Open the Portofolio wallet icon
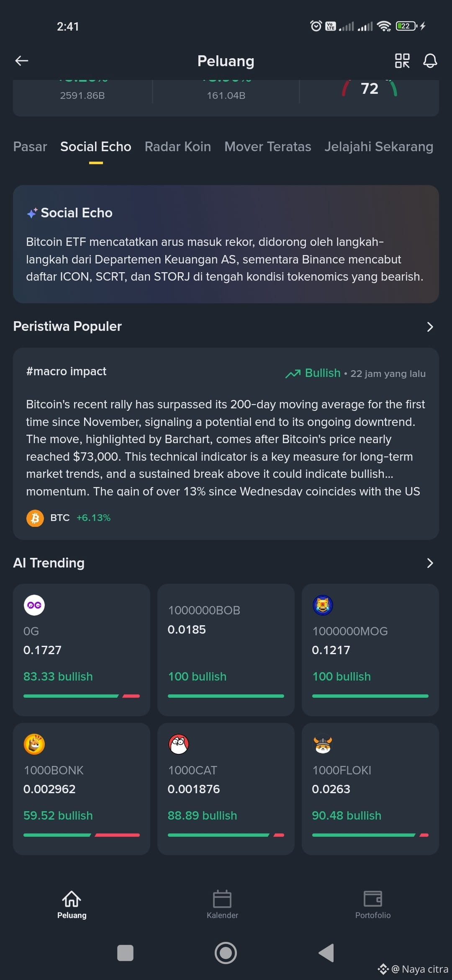Screen dimensions: 452x980 (x=373, y=899)
